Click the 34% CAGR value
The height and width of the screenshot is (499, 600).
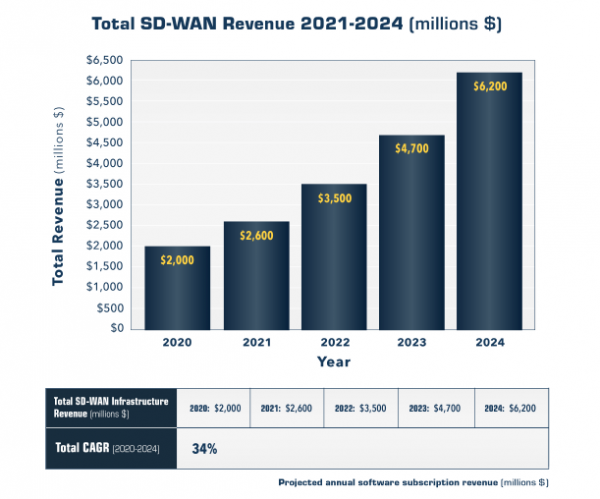coord(204,449)
